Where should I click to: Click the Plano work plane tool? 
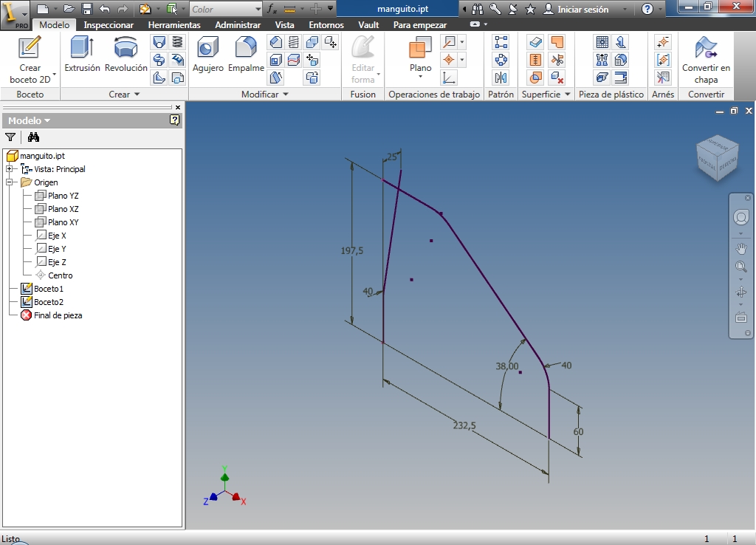[420, 55]
